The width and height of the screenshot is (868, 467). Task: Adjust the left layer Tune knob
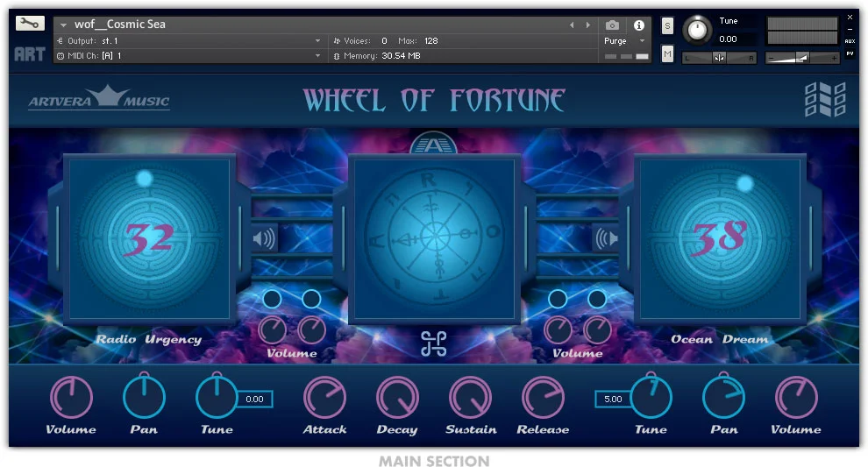coord(217,396)
